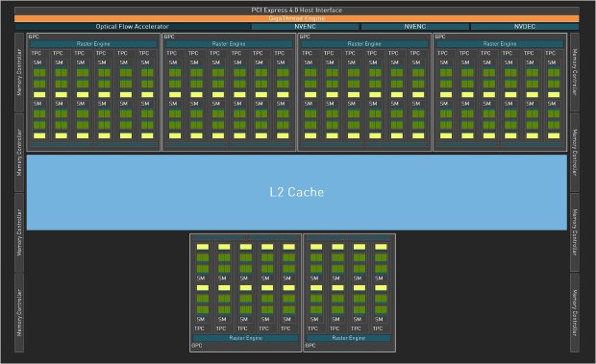Select Raster Engine of the bottom five-TPC GPC

[x=245, y=338]
